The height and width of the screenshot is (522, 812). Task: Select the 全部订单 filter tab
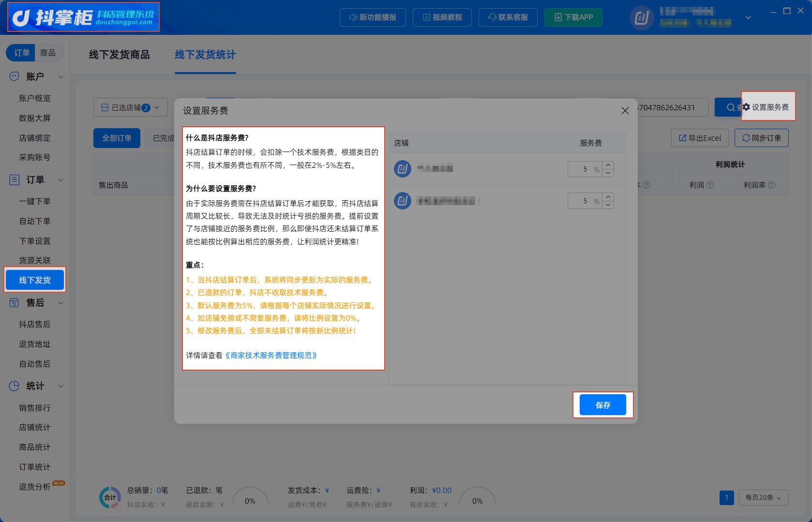point(117,138)
